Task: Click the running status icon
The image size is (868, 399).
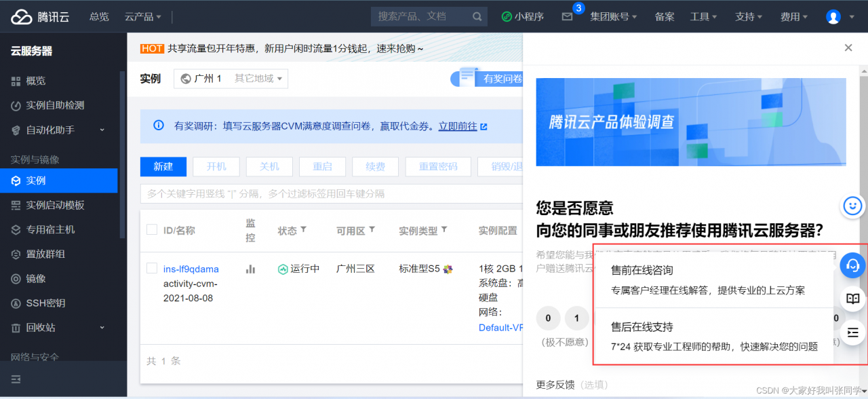Action: pyautogui.click(x=283, y=269)
